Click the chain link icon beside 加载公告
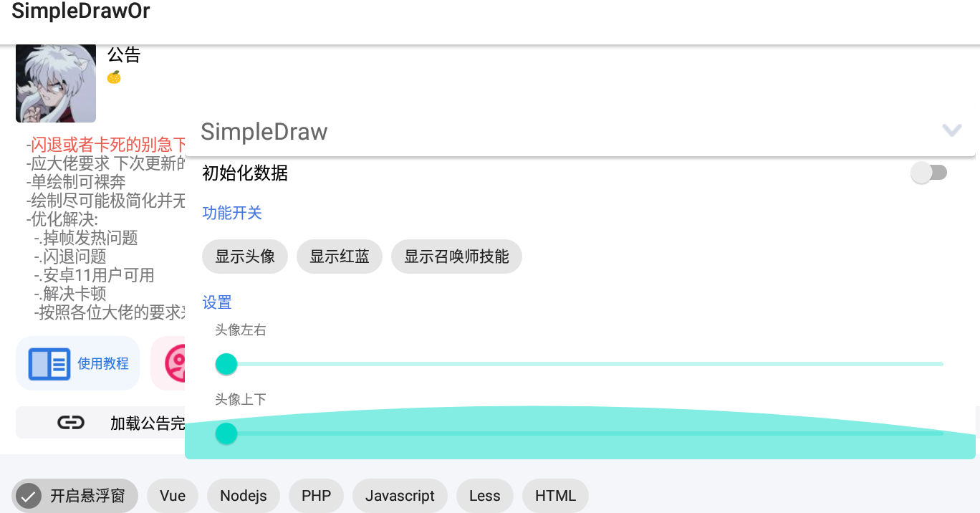Screen dimensions: 980x513 point(71,423)
